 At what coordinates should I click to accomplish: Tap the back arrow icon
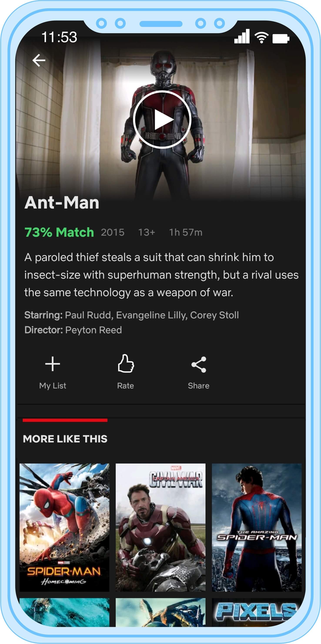coord(39,60)
